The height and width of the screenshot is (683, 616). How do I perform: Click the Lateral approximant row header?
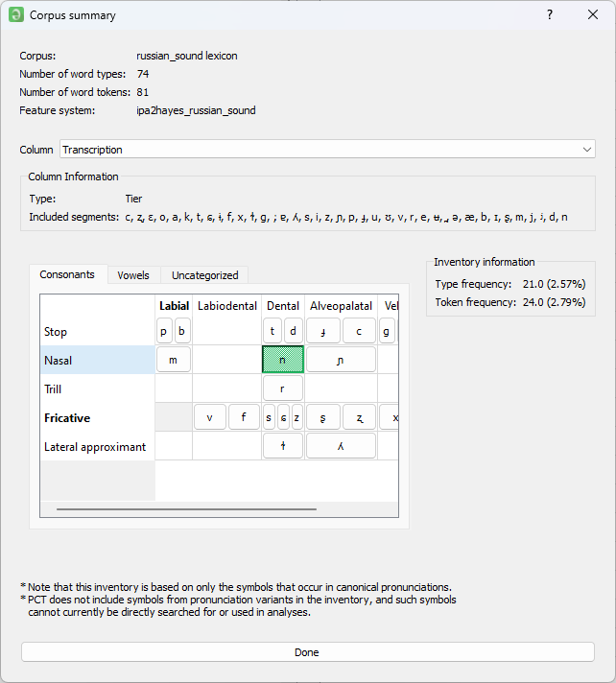(98, 446)
